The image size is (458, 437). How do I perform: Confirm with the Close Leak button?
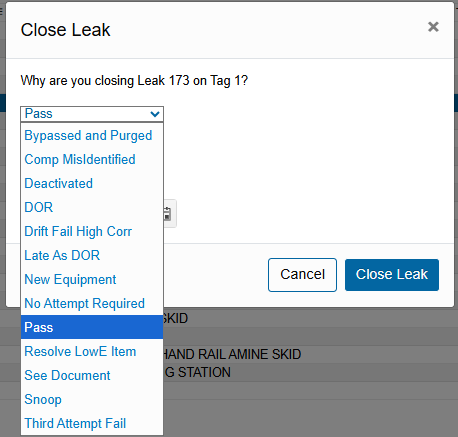(392, 275)
